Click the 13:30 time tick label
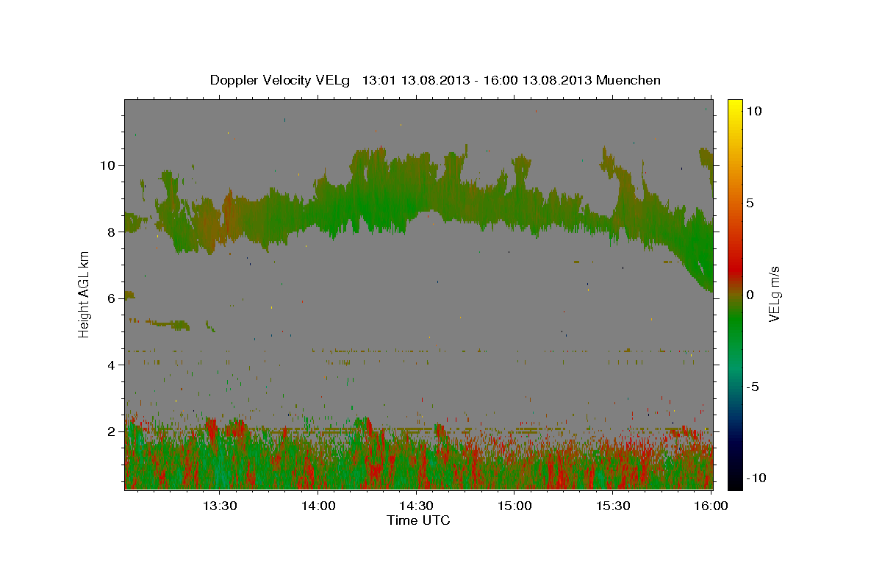The height and width of the screenshot is (588, 882). coord(219,506)
